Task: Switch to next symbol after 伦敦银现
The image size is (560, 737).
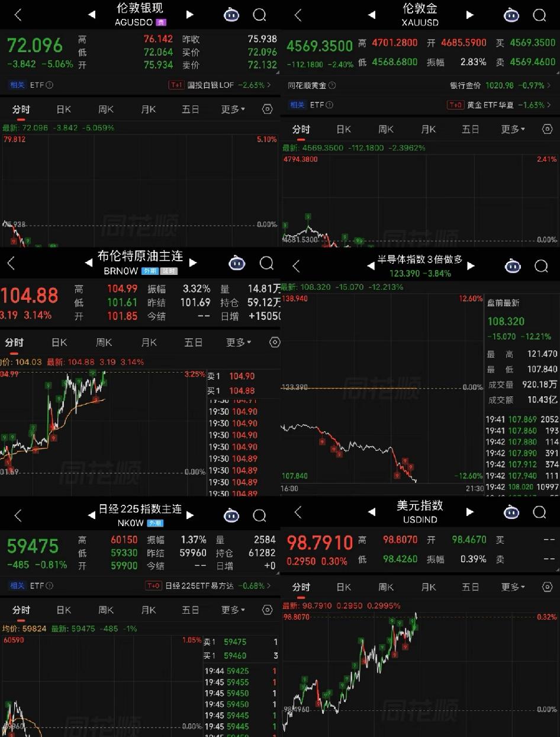Action: 189,15
